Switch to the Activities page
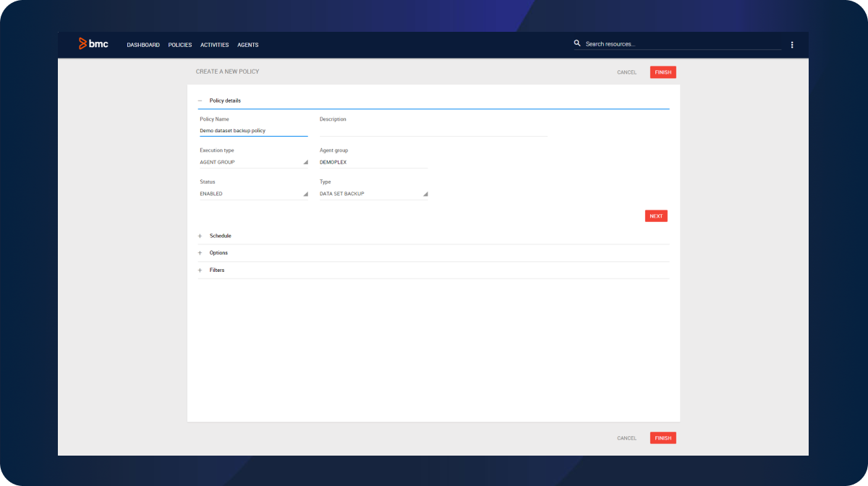868x486 pixels. (x=214, y=45)
